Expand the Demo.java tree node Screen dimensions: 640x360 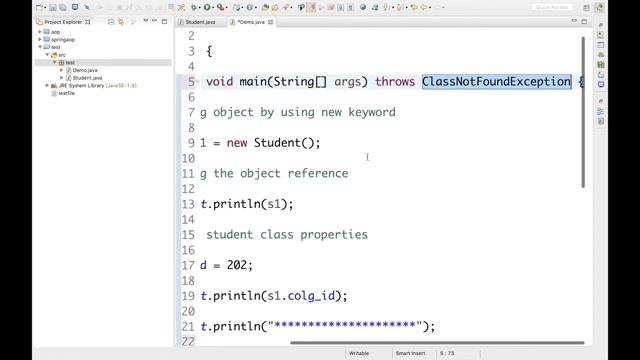click(62, 70)
